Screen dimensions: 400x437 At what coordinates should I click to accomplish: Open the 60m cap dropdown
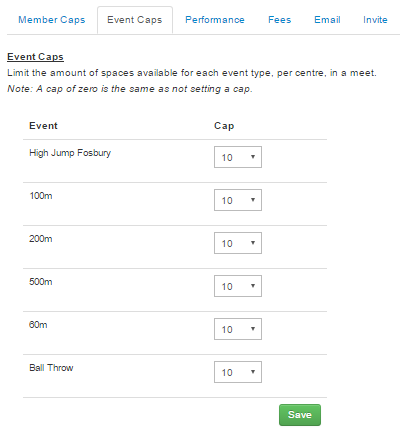pyautogui.click(x=238, y=329)
